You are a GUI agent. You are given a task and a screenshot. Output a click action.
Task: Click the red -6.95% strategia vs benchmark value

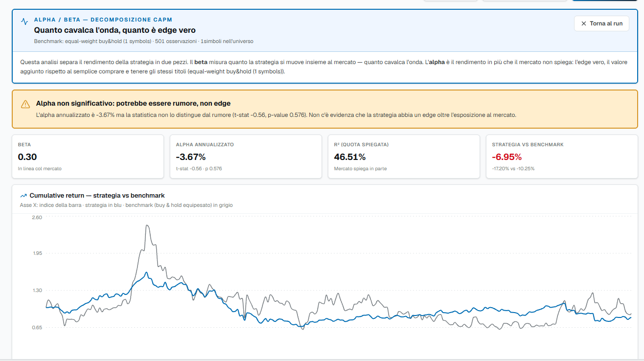point(507,157)
